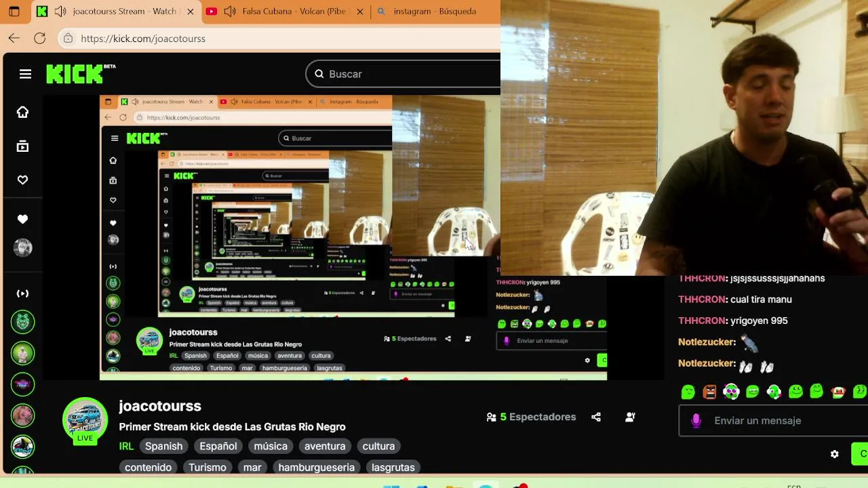Open the person in white channel avatar

(x=22, y=353)
